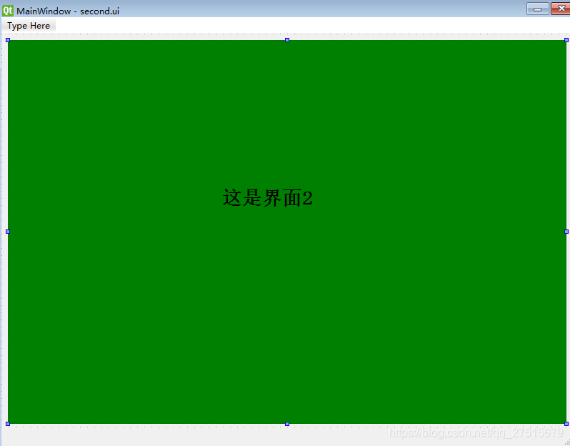Image resolution: width=578 pixels, height=448 pixels.
Task: Click the window size grip in corner
Action: point(567,443)
